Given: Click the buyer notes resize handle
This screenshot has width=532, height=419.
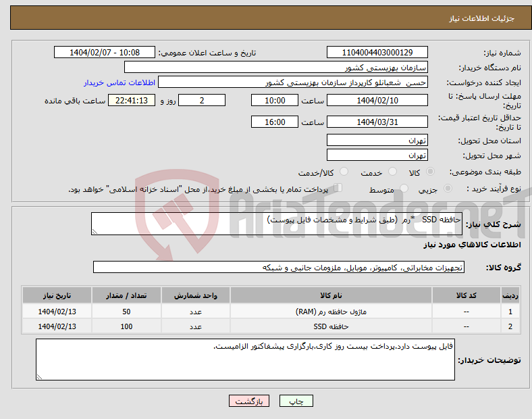Looking at the screenshot, I should pos(39,376).
